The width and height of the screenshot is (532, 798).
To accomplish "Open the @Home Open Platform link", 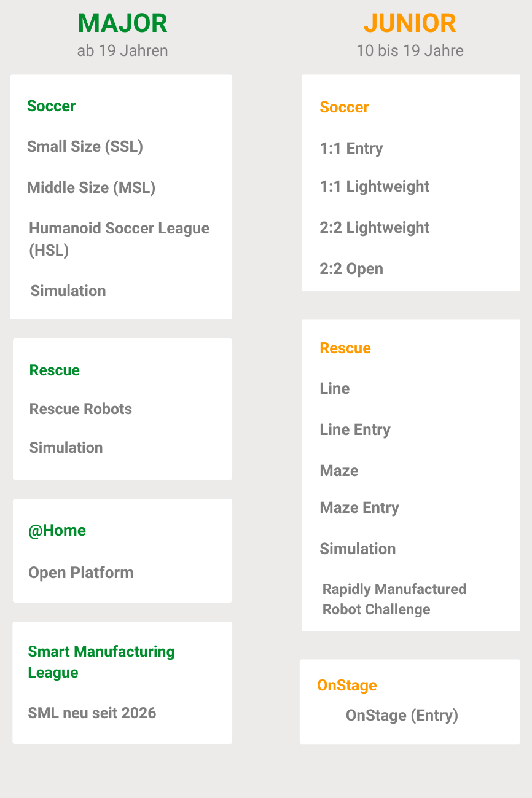I will click(x=80, y=573).
